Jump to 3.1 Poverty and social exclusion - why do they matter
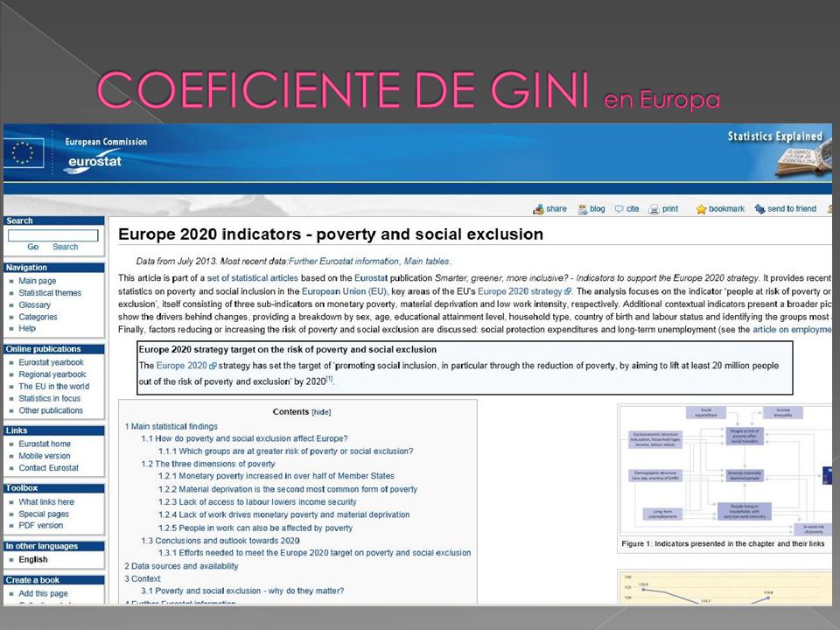840x630 pixels. [242, 591]
